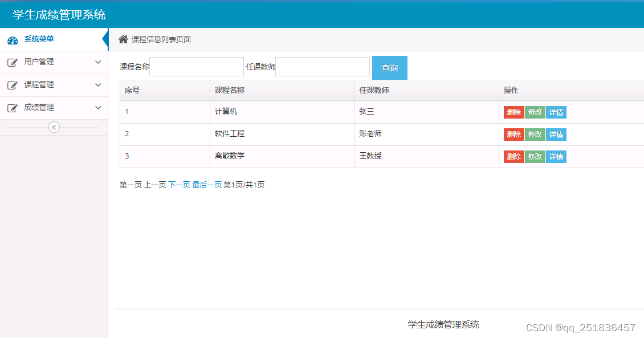This screenshot has height=338, width=644.
Task: Open the 成绩管理 menu
Action: [54, 108]
